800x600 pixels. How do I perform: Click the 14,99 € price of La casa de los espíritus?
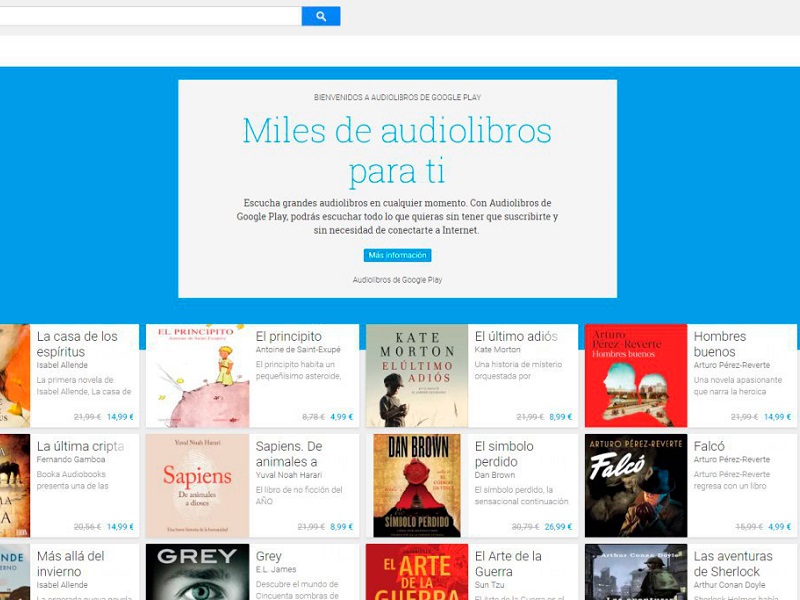pos(120,417)
